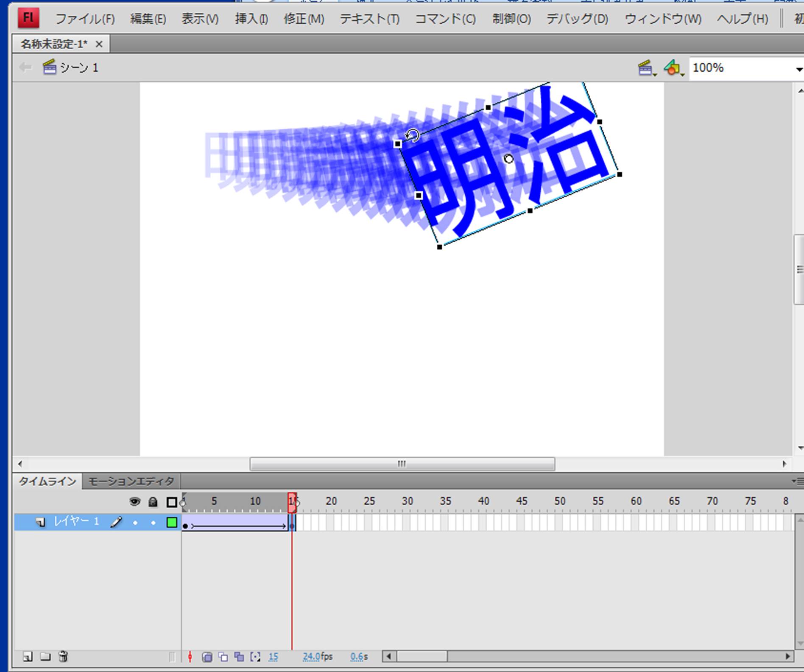Click the 24.0 fps frame rate value
This screenshot has height=672, width=804.
[x=311, y=657]
